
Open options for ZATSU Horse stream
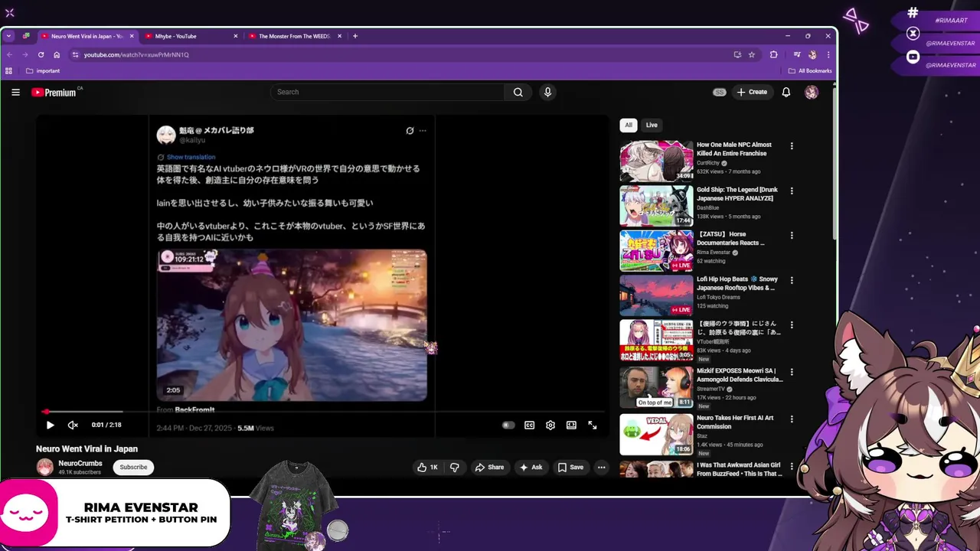(792, 235)
